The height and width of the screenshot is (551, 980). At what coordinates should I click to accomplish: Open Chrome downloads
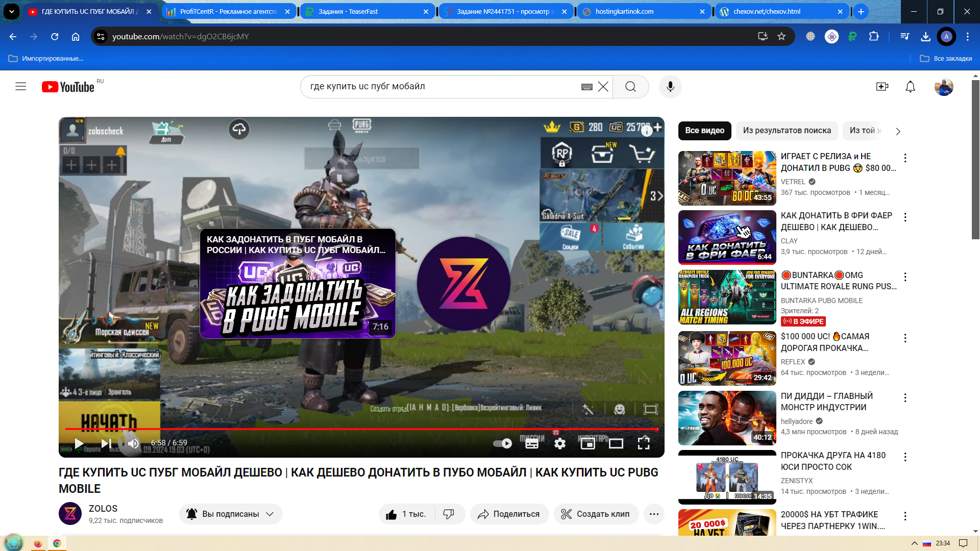point(926,36)
